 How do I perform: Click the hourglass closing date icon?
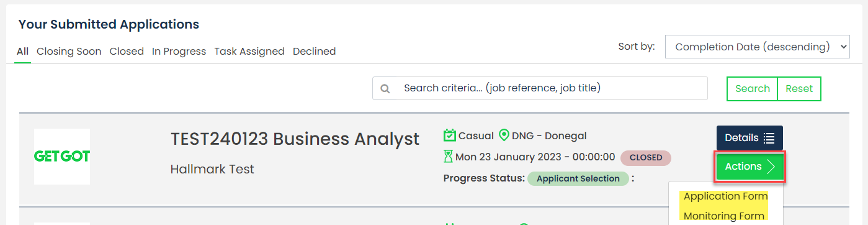coord(449,157)
